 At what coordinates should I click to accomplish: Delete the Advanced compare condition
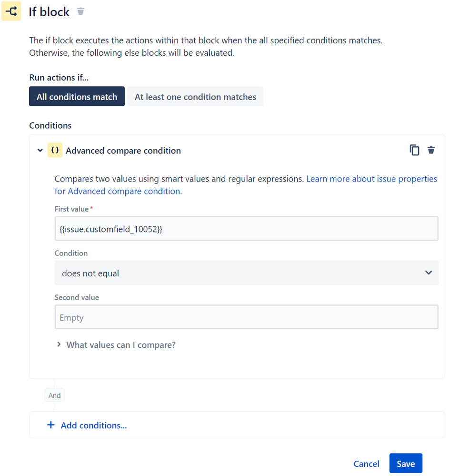(x=431, y=150)
